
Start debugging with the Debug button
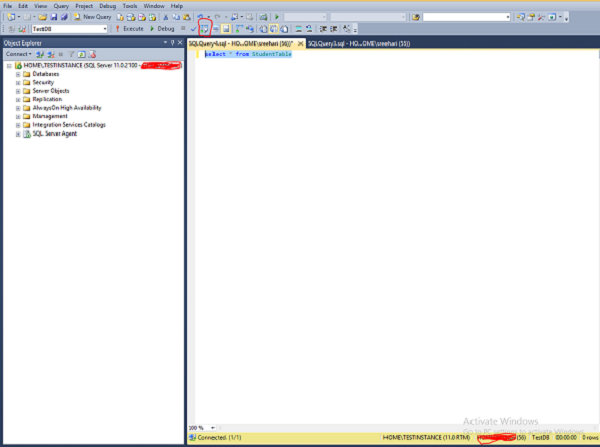[x=162, y=29]
